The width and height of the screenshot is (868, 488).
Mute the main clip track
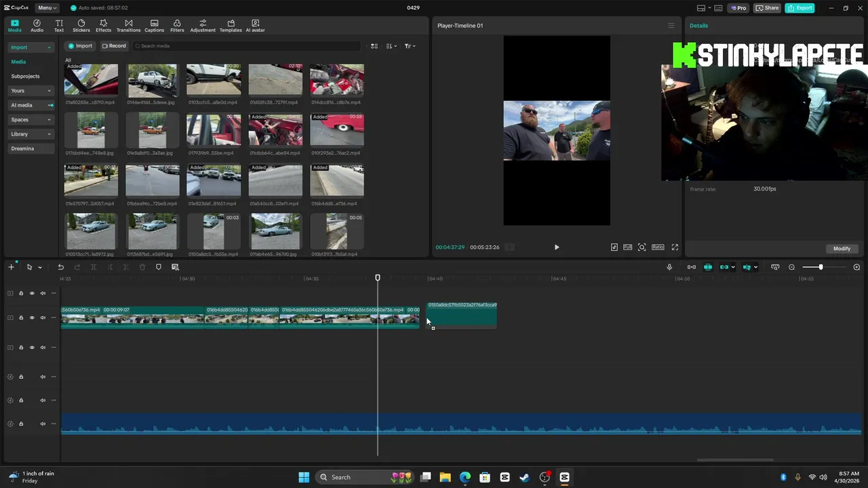(43, 317)
